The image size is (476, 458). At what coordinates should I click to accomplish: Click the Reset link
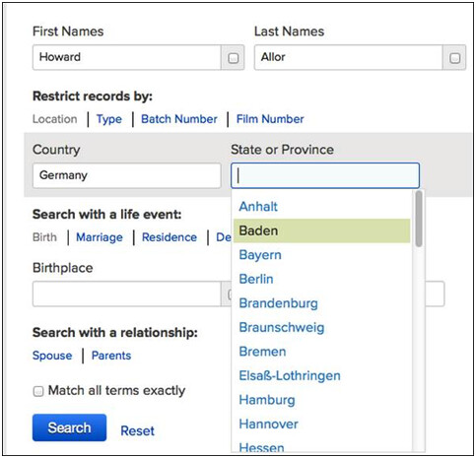[137, 430]
